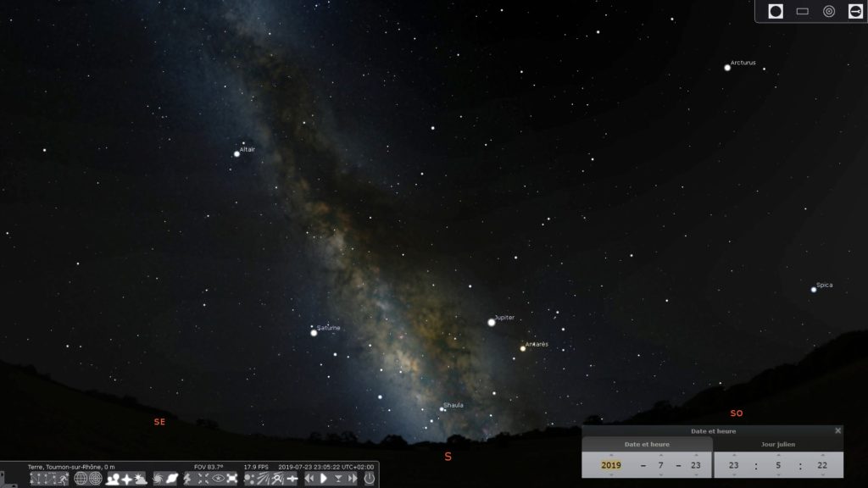Viewport: 868px width, 488px height.
Task: Increase the hour with up arrow
Action: [732, 455]
